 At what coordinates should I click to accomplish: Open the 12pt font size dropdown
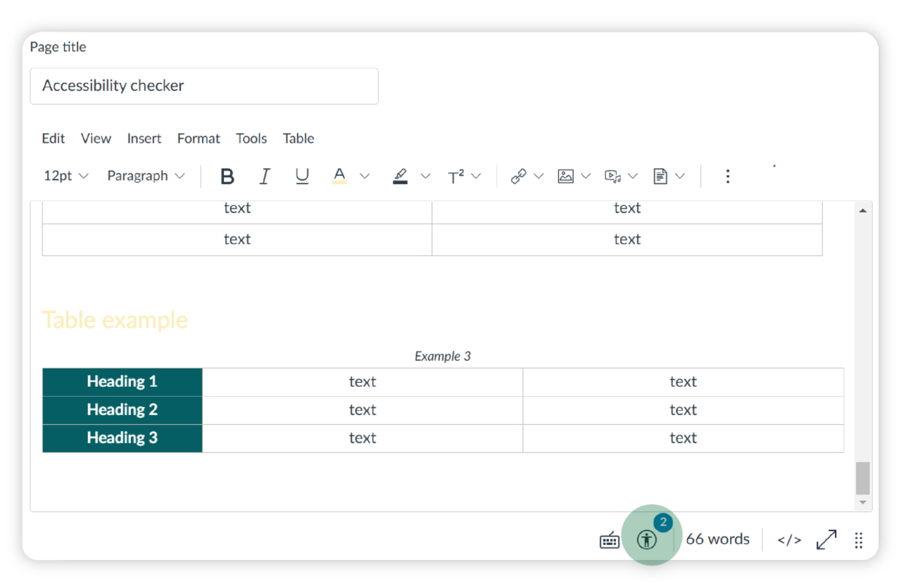point(66,176)
